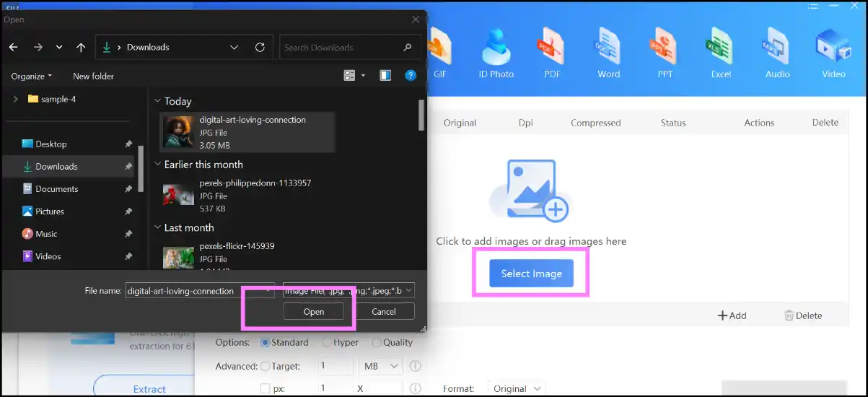Click the info icon beside MB
Viewport: 868px width, 397px height.
coord(415,366)
